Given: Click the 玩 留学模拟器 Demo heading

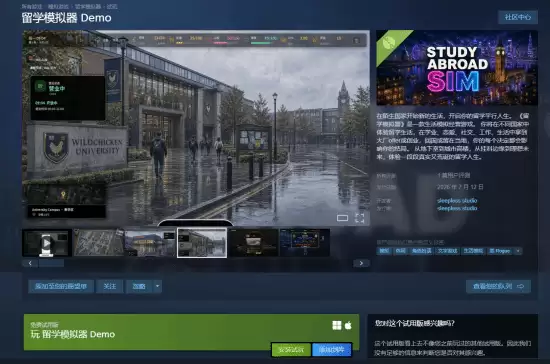Looking at the screenshot, I should pyautogui.click(x=73, y=334).
